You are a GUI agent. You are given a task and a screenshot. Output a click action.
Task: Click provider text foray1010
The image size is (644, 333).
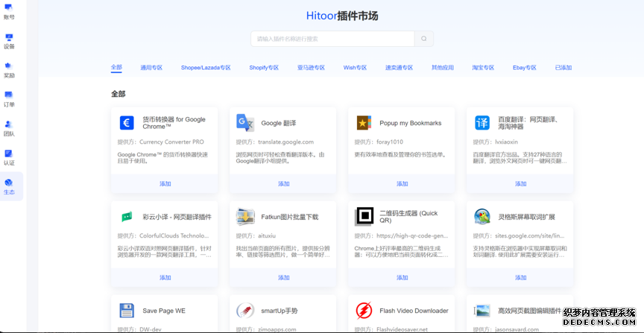(390, 142)
